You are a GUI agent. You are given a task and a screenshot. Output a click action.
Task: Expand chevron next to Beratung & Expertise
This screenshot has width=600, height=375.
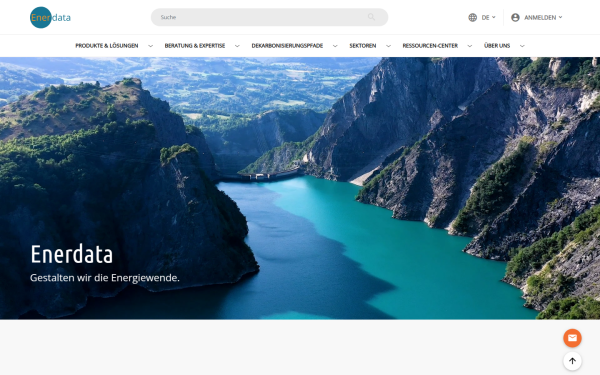237,46
